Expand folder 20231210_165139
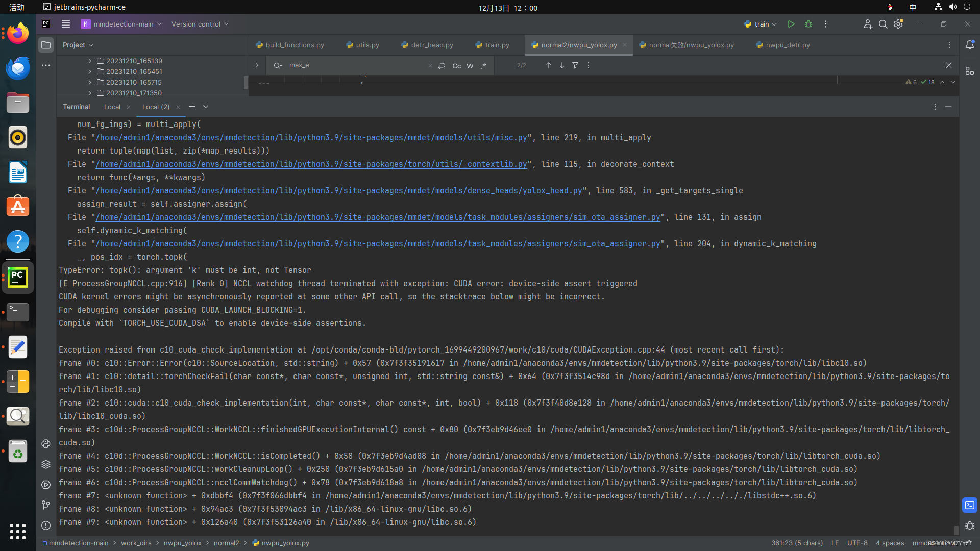 click(x=90, y=61)
